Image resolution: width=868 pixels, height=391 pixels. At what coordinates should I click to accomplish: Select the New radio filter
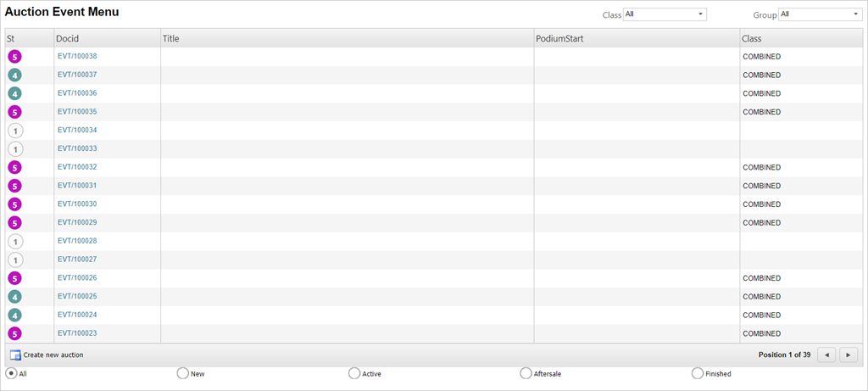click(x=182, y=373)
